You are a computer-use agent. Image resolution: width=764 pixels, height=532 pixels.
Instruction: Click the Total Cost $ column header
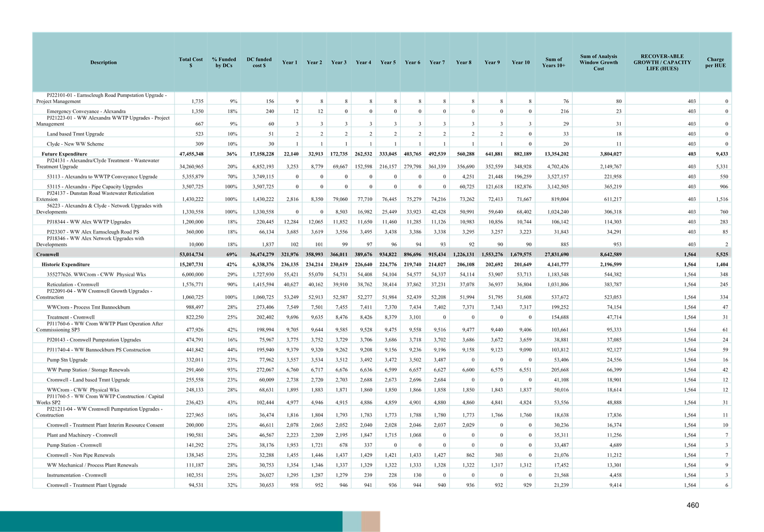click(x=190, y=62)
